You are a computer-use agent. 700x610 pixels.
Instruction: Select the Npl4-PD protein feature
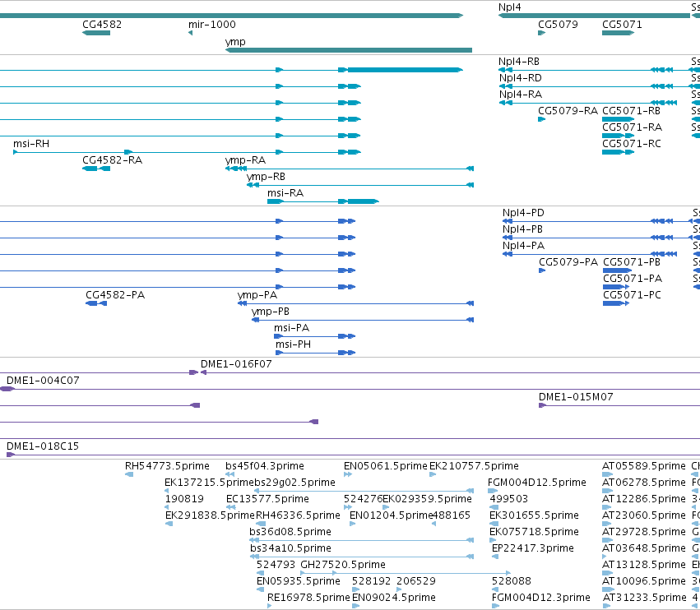click(x=600, y=221)
